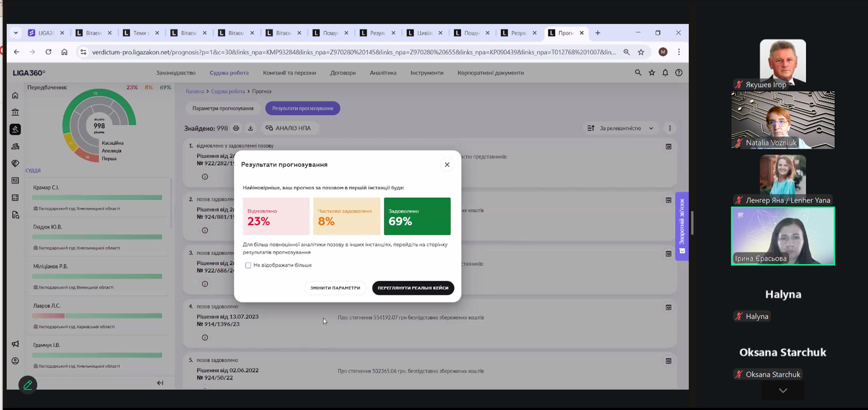Click the 'Змінити параметри' button
This screenshot has width=868, height=410.
[x=335, y=288]
